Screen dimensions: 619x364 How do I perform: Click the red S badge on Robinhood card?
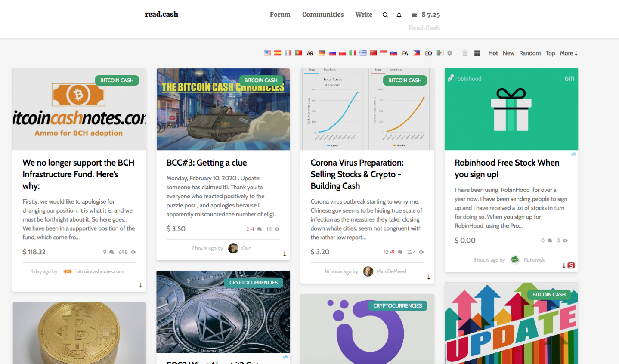(571, 265)
